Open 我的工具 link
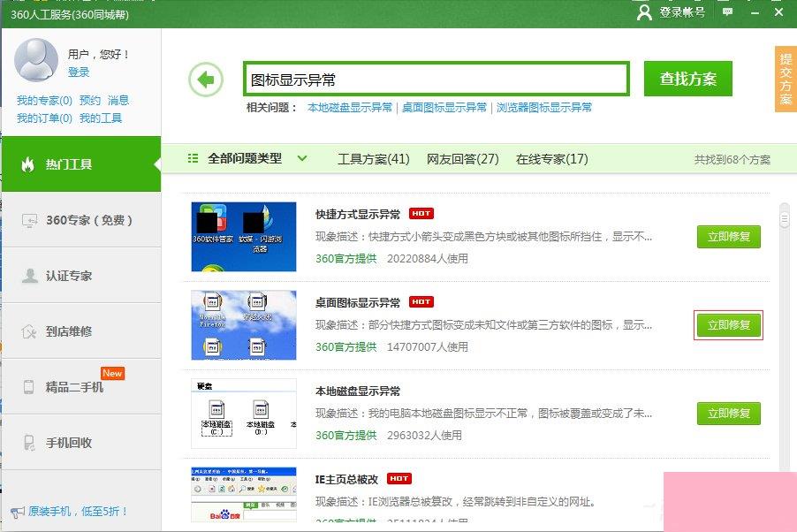The height and width of the screenshot is (532, 797). coord(101,118)
